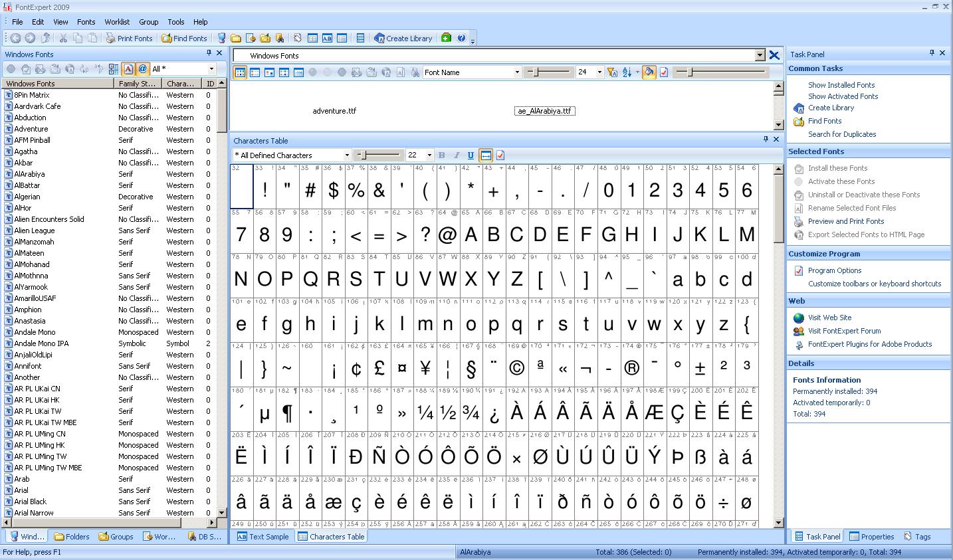Click the fifth list-style view icon in preview toolbar
Image resolution: width=953 pixels, height=560 pixels.
click(x=299, y=72)
